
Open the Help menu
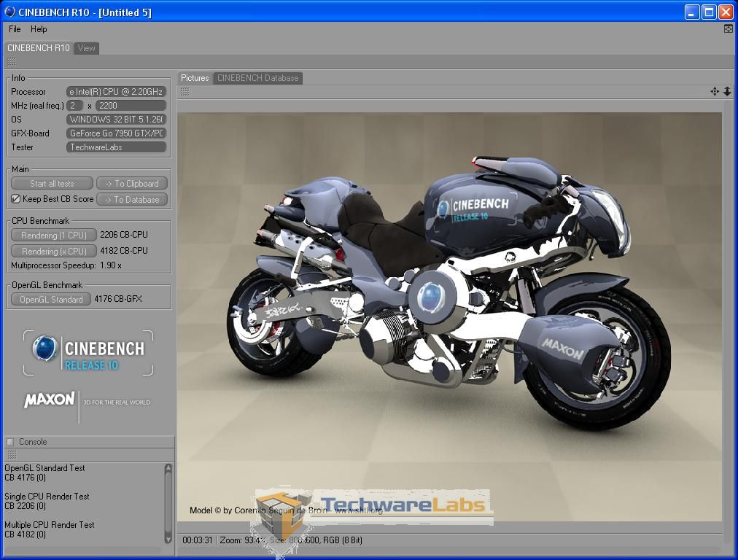point(39,29)
